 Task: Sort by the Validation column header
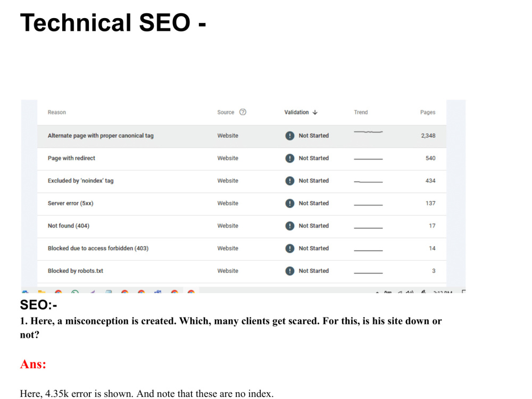coord(296,112)
